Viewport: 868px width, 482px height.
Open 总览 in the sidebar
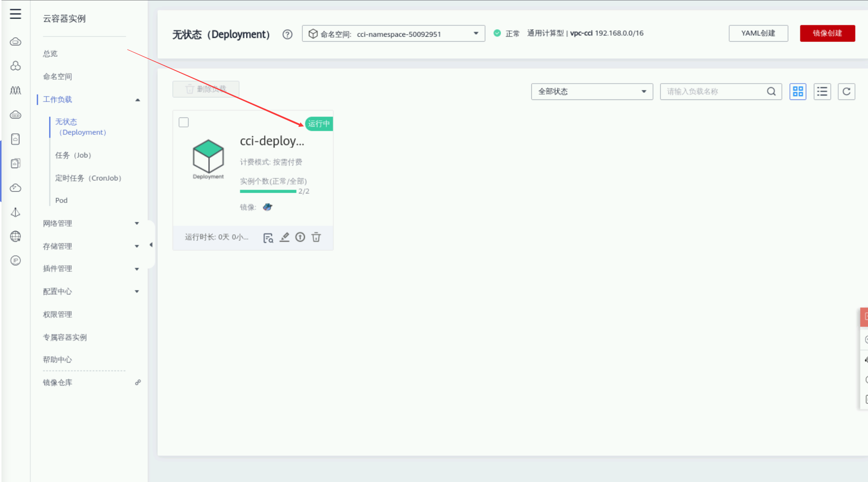tap(50, 54)
